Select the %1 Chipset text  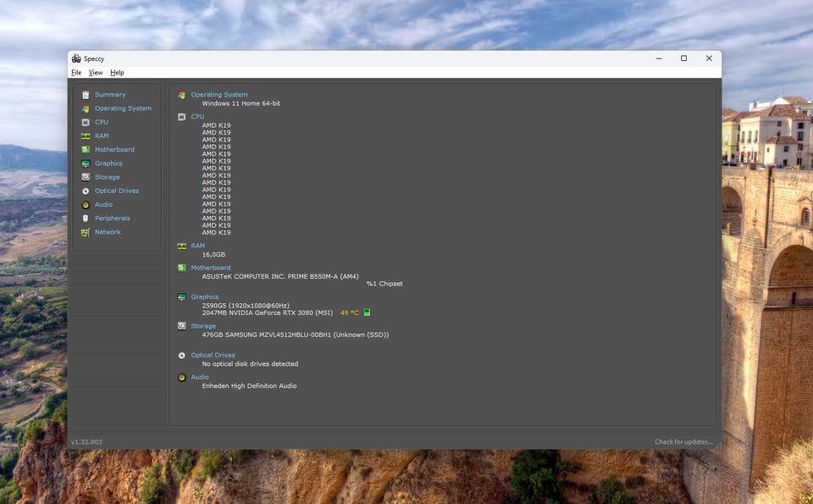tap(384, 284)
